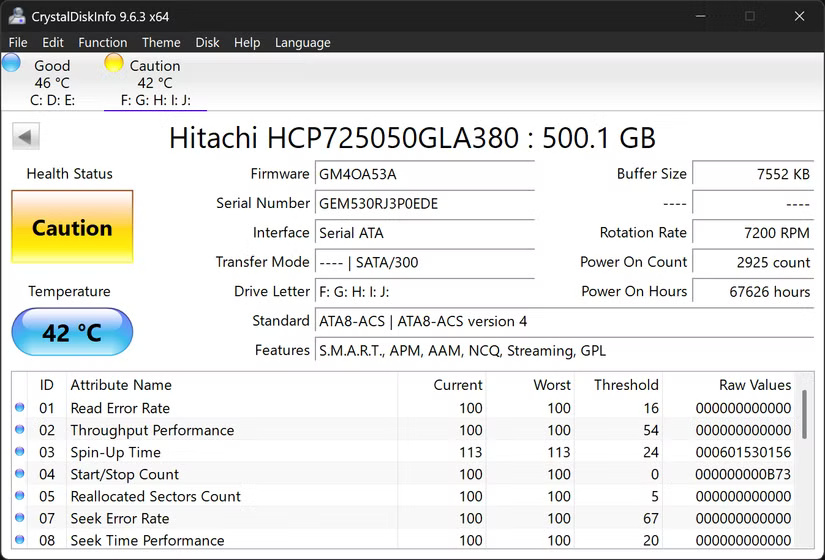
Task: Open the Language menu
Action: click(x=302, y=42)
